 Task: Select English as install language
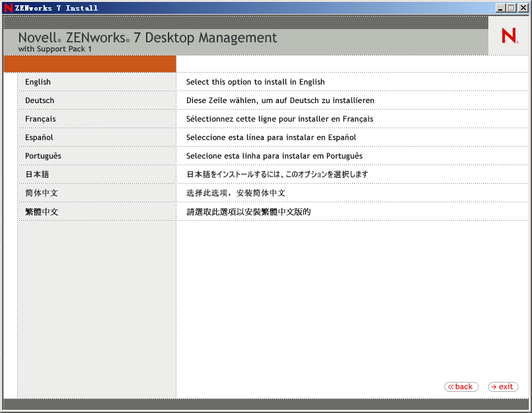[x=38, y=82]
